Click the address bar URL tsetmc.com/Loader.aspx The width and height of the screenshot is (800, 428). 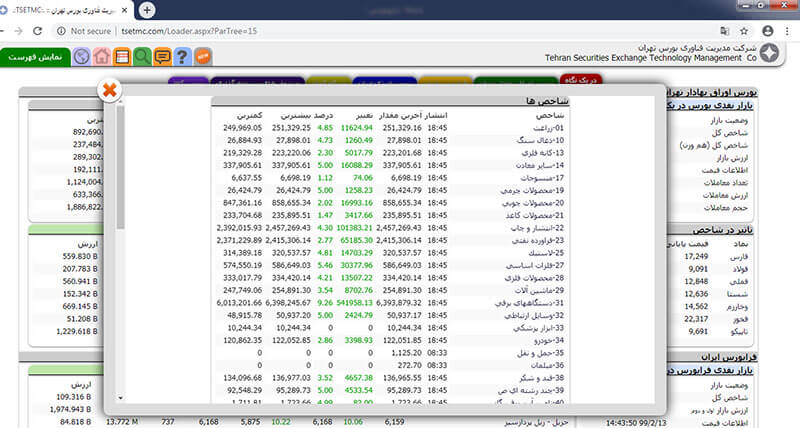coord(189,31)
